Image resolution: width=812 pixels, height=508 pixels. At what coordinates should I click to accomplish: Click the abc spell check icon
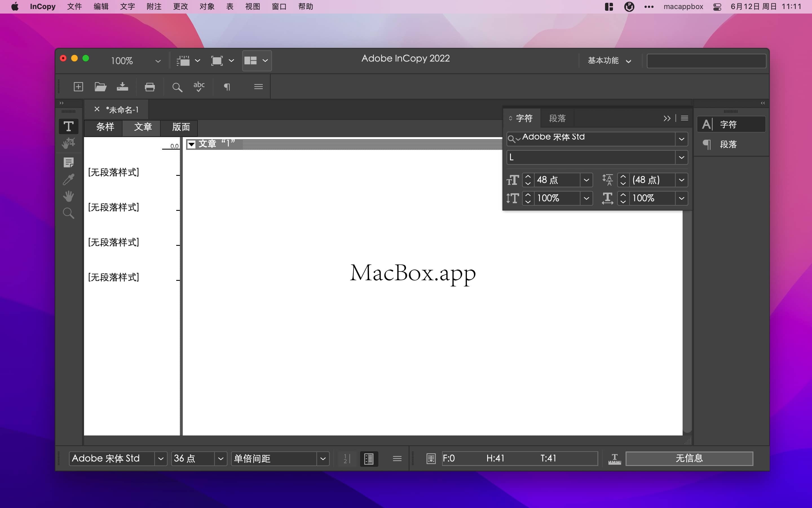(199, 87)
